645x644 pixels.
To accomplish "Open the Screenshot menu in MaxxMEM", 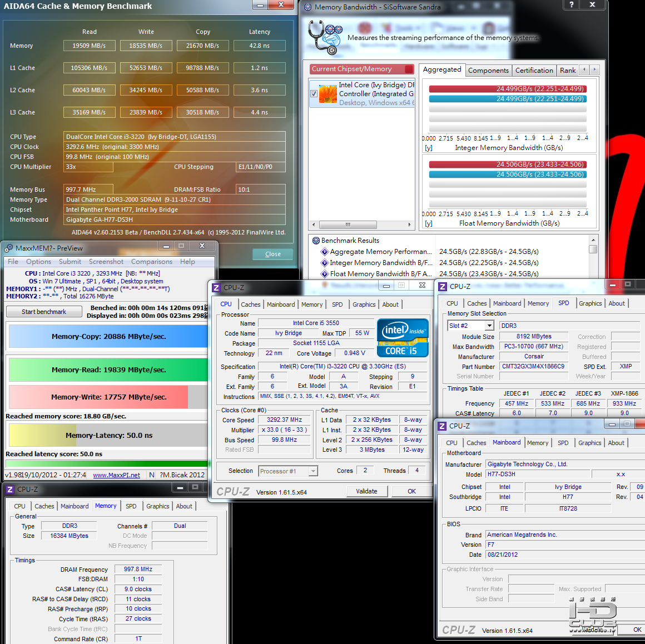I will coord(106,261).
